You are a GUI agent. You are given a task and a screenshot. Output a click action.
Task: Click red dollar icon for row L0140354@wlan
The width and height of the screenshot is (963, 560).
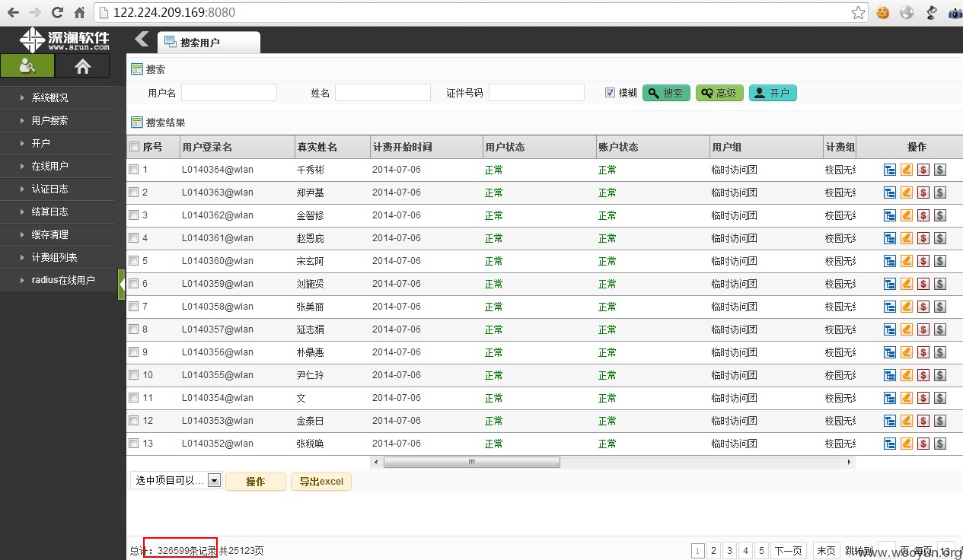pos(923,398)
